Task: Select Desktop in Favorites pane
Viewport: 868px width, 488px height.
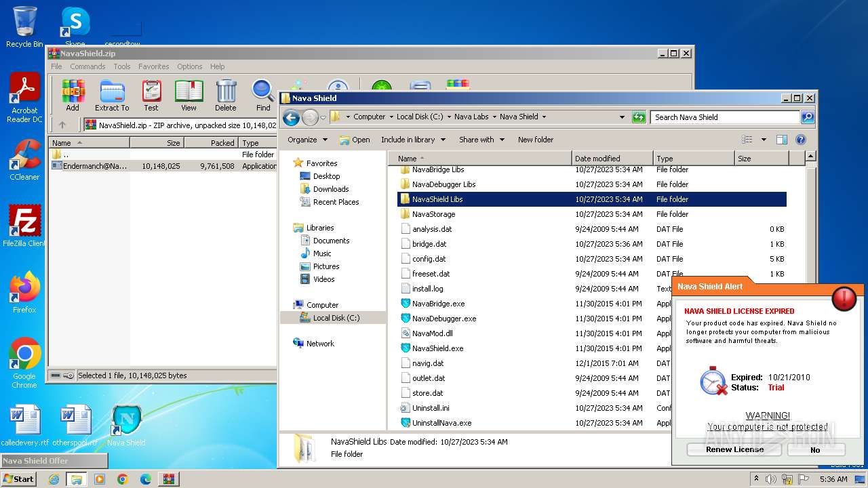Action: tap(326, 176)
